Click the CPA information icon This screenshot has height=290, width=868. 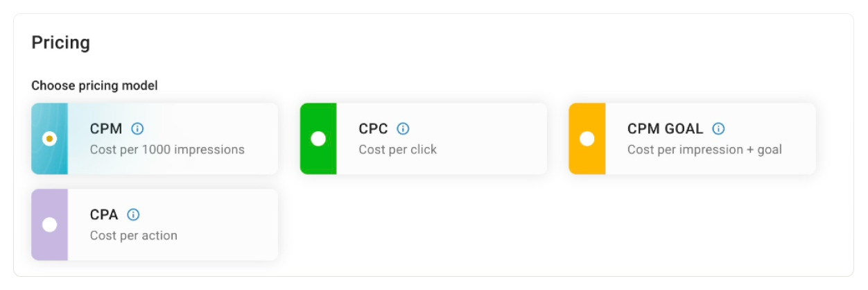[x=134, y=214]
